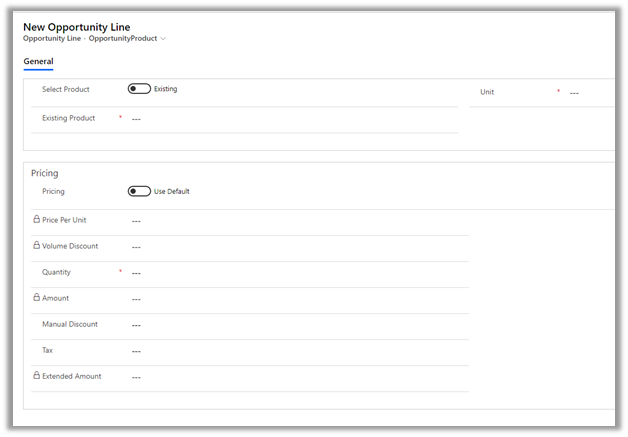Toggle the Select Product Existing switch
The height and width of the screenshot is (437, 628).
tap(139, 89)
